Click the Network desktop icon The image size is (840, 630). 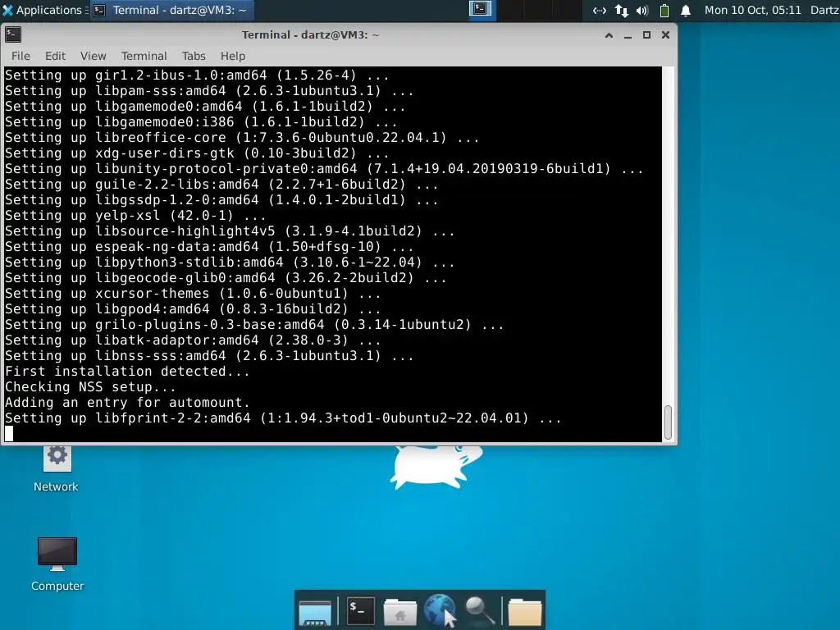coord(57,468)
